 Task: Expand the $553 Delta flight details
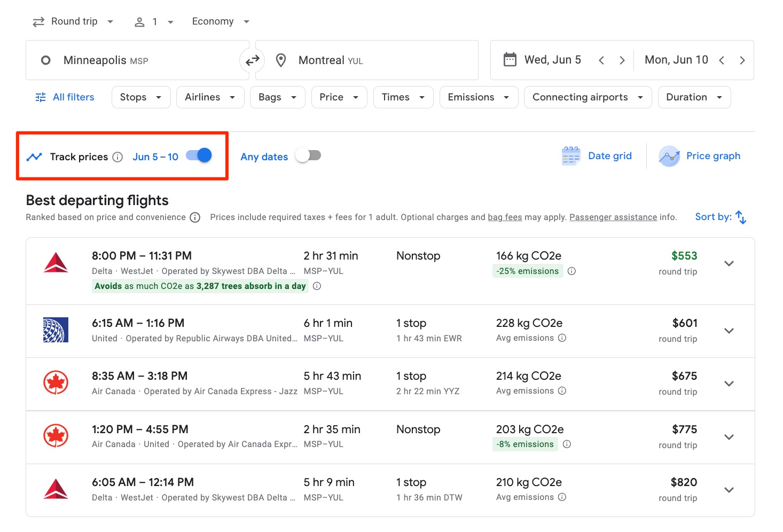(x=729, y=263)
